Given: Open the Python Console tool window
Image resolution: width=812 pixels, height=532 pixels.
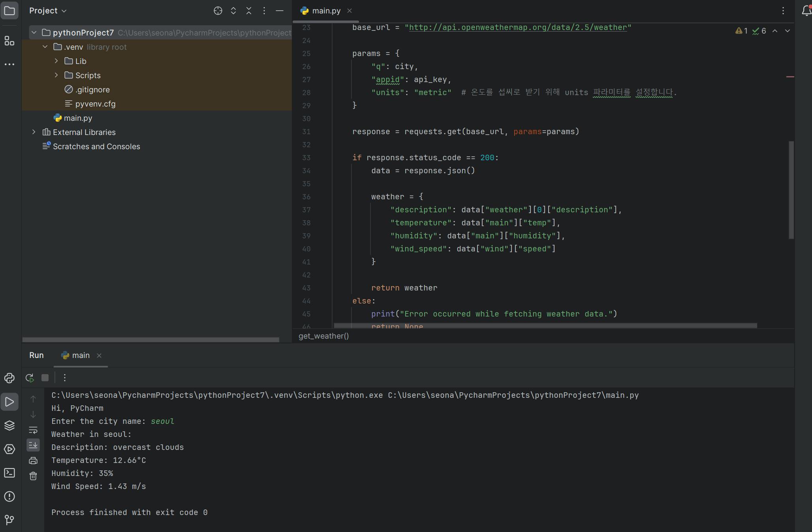Looking at the screenshot, I should click(x=9, y=378).
